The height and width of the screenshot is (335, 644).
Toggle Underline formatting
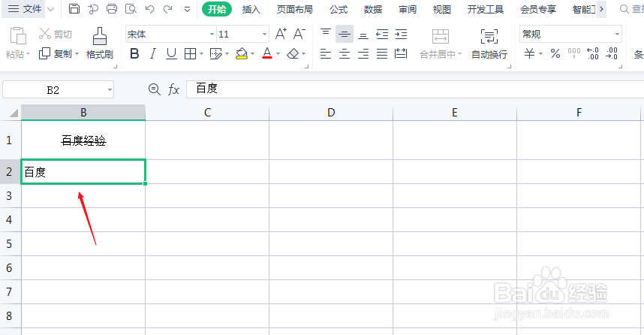pyautogui.click(x=171, y=53)
